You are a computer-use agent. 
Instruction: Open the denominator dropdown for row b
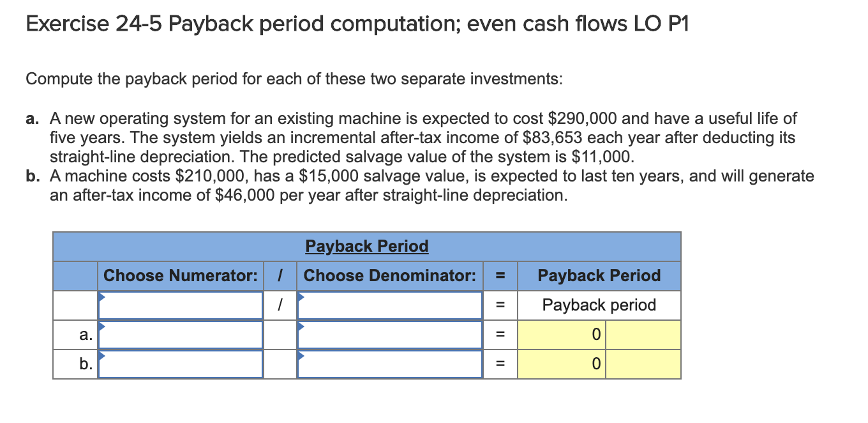click(389, 364)
